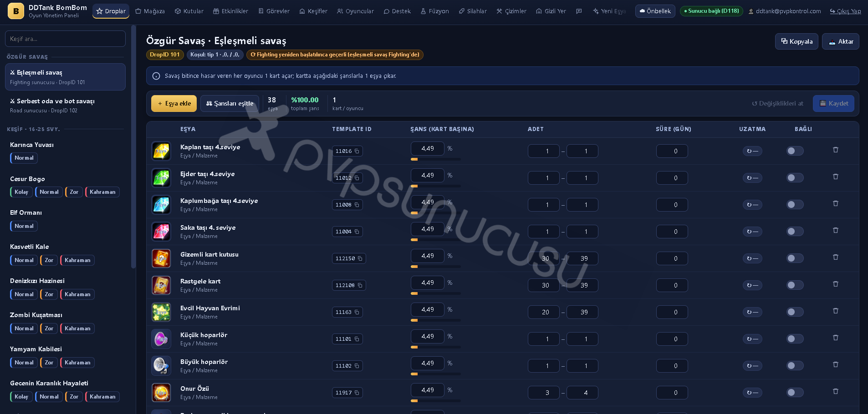Viewport: 868px width, 414px height.
Task: Enable Bağlı for Küçük hoparlör
Action: [x=795, y=339]
